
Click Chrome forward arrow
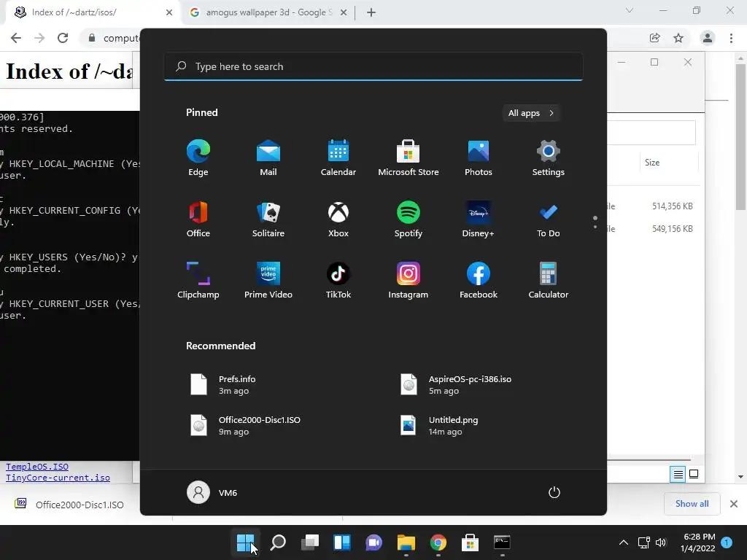point(39,38)
